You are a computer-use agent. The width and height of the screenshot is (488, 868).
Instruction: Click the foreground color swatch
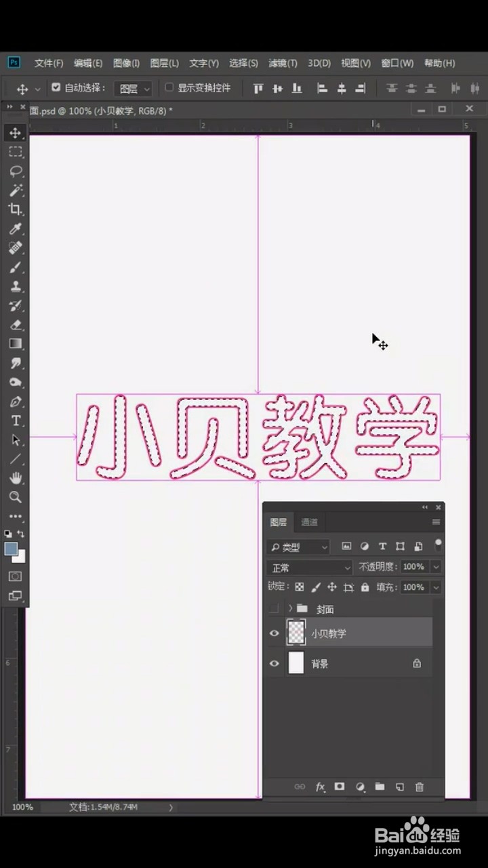(x=11, y=549)
